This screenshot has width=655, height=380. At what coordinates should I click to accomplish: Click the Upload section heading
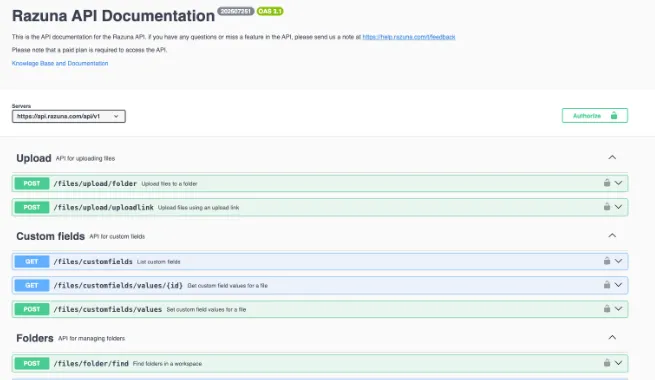pos(33,158)
